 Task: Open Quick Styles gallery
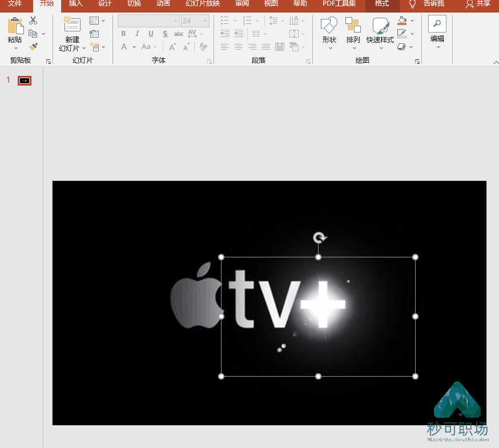coord(380,33)
